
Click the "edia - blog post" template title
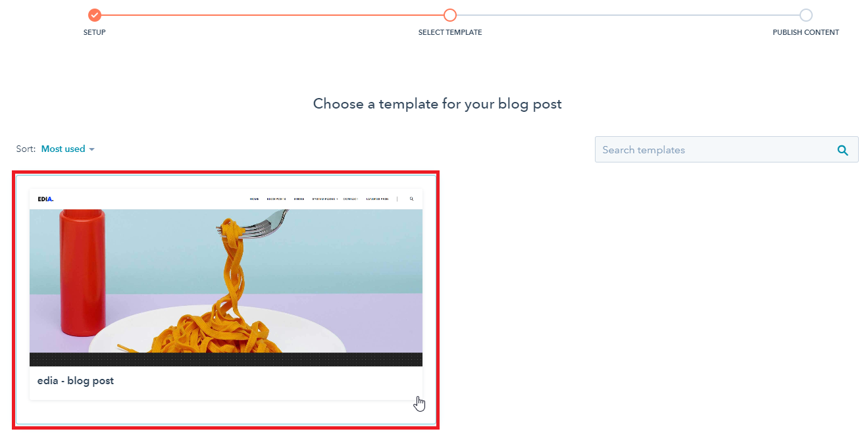click(76, 381)
